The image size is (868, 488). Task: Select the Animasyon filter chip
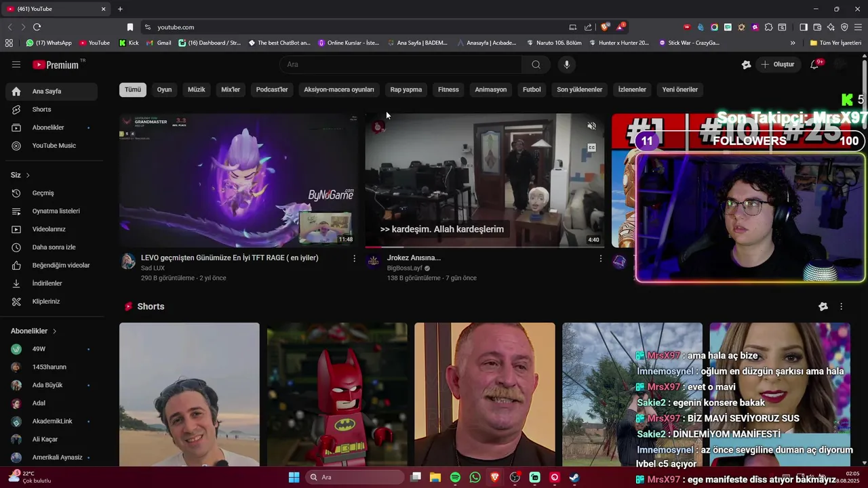point(491,89)
